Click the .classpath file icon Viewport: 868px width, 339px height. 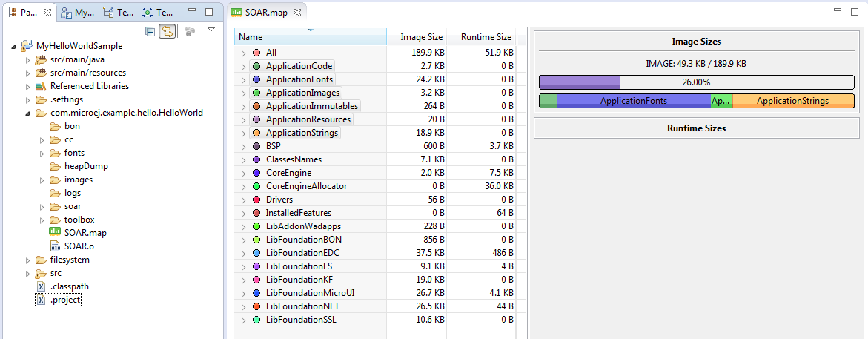point(42,286)
